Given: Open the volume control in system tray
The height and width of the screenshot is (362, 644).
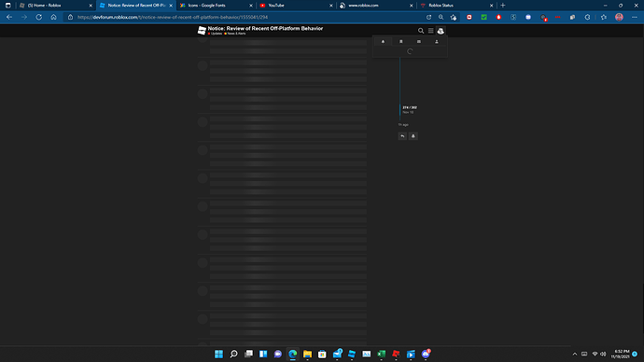Looking at the screenshot, I should pyautogui.click(x=603, y=354).
